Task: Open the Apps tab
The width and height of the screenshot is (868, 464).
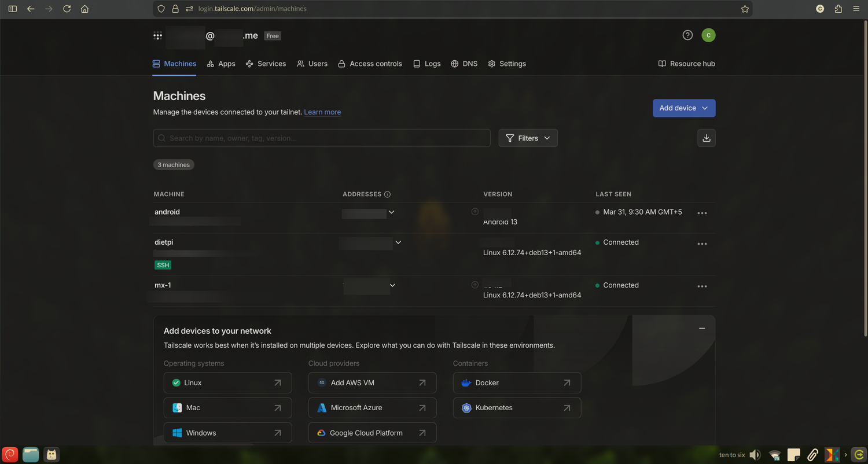Action: (221, 64)
